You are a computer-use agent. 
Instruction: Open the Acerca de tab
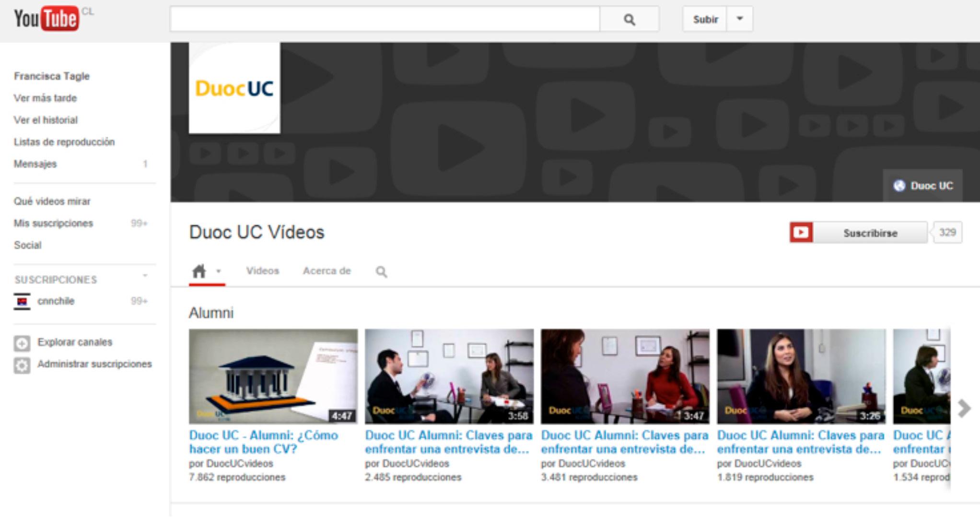(x=327, y=271)
